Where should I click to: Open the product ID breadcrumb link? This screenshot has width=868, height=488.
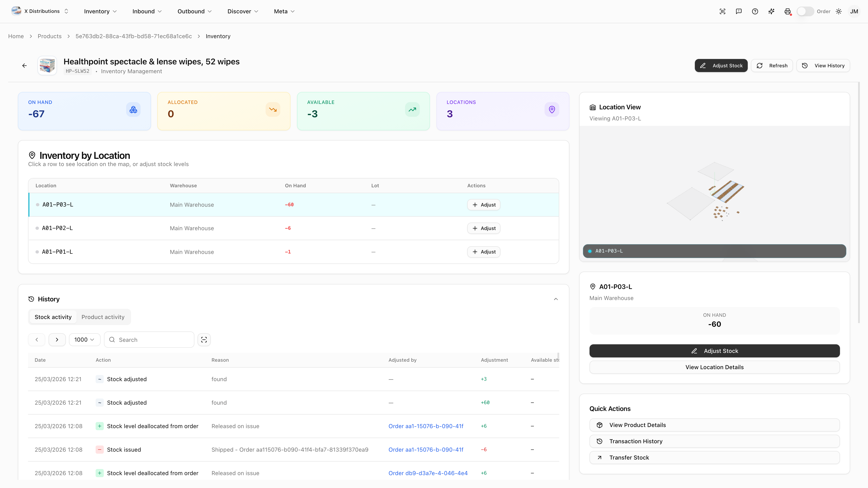(x=133, y=36)
